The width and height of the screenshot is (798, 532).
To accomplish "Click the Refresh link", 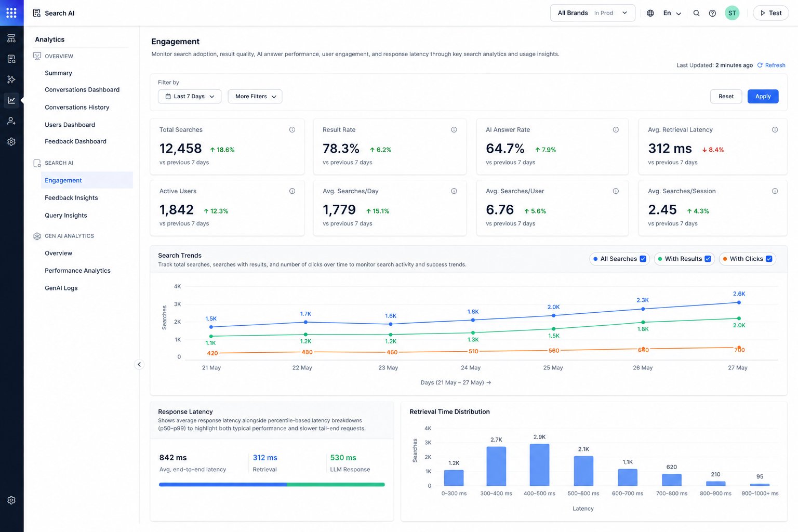I will [771, 65].
